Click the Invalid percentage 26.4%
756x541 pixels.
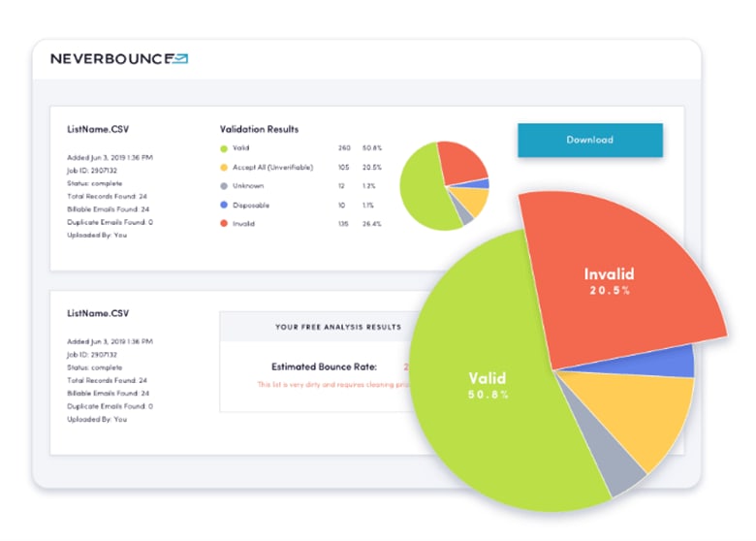[372, 224]
